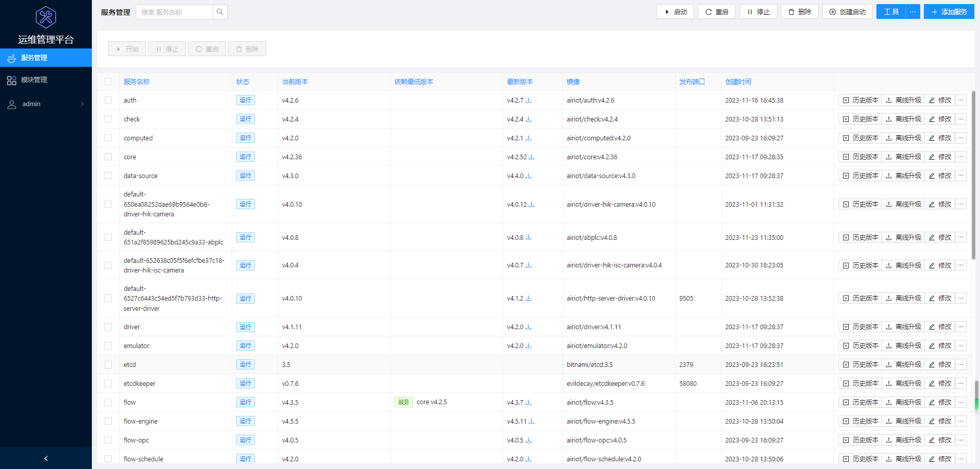Select the flow-engine service checkbox
The height and width of the screenshot is (469, 980).
coord(108,421)
